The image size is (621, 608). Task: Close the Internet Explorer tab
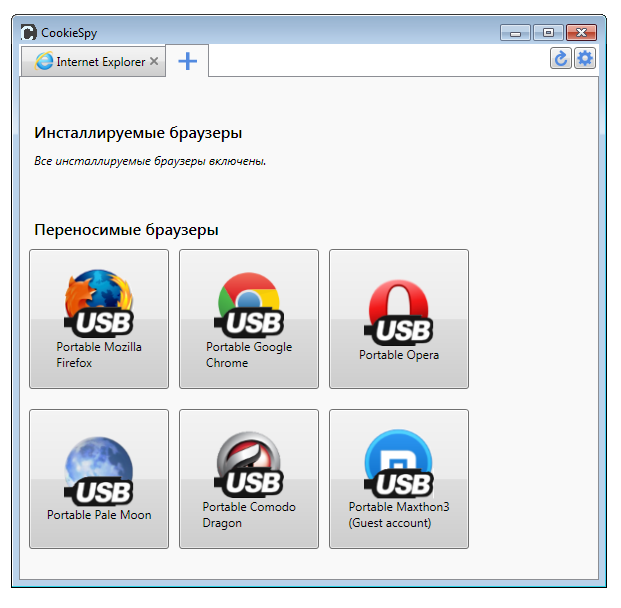pyautogui.click(x=154, y=61)
